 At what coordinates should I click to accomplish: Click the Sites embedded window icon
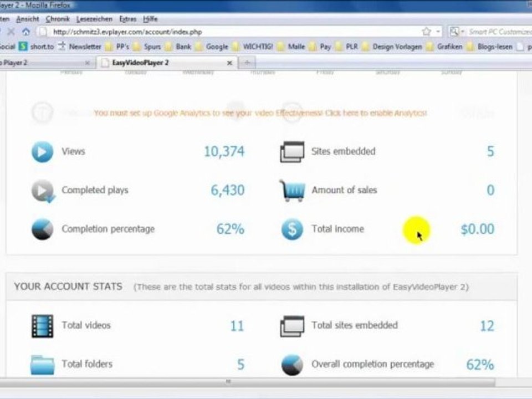[x=292, y=152]
